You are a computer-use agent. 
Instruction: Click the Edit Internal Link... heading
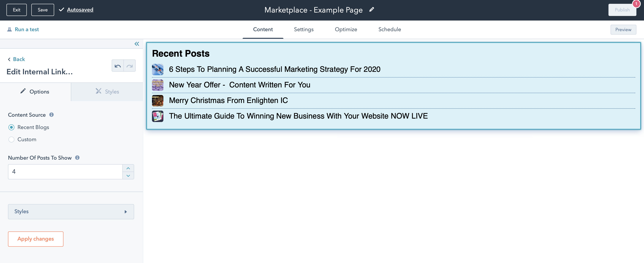point(40,72)
